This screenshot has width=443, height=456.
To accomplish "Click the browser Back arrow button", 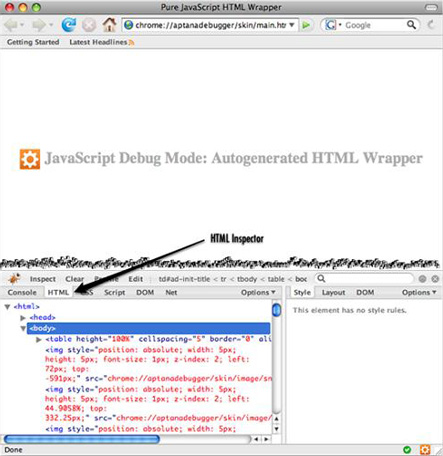I will coord(11,25).
